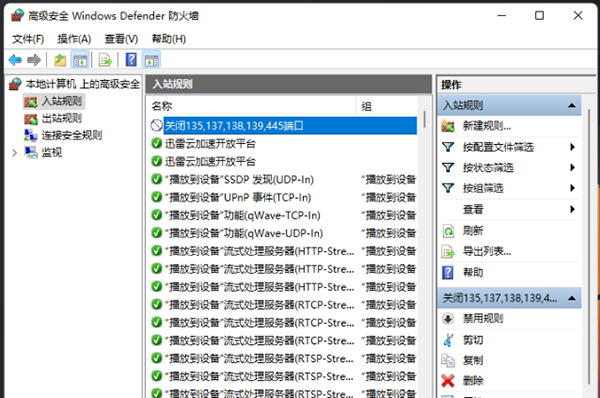Click the export icon beside 导出列表
The image size is (600, 398).
click(x=448, y=252)
